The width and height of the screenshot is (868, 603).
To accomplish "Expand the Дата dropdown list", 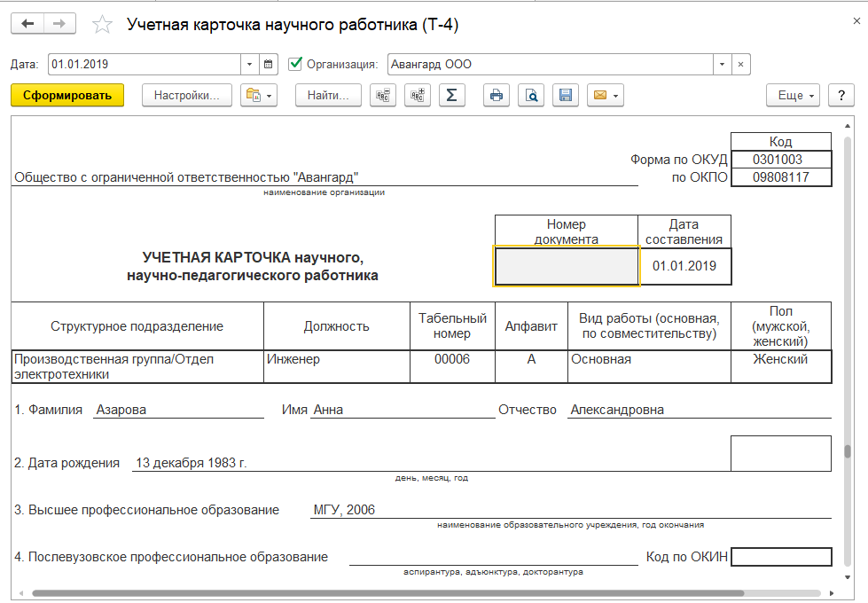I will (248, 65).
